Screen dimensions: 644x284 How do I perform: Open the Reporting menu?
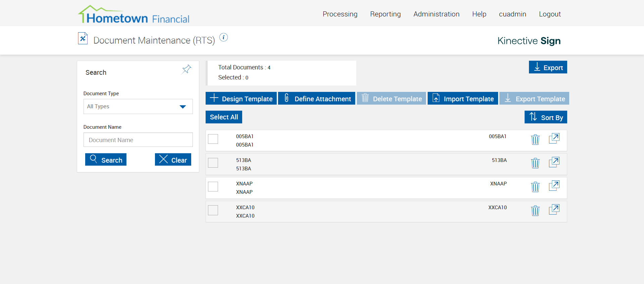(385, 14)
